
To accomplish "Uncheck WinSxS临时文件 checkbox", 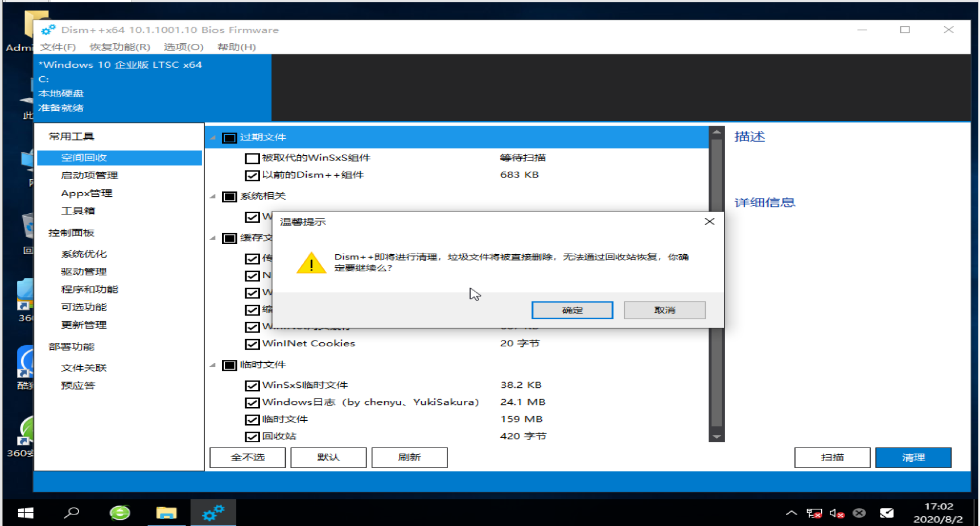I will [x=252, y=386].
